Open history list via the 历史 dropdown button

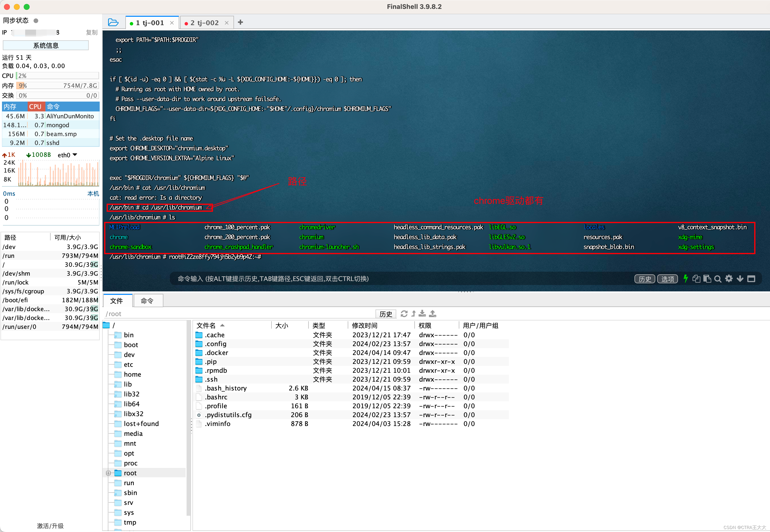pos(645,279)
